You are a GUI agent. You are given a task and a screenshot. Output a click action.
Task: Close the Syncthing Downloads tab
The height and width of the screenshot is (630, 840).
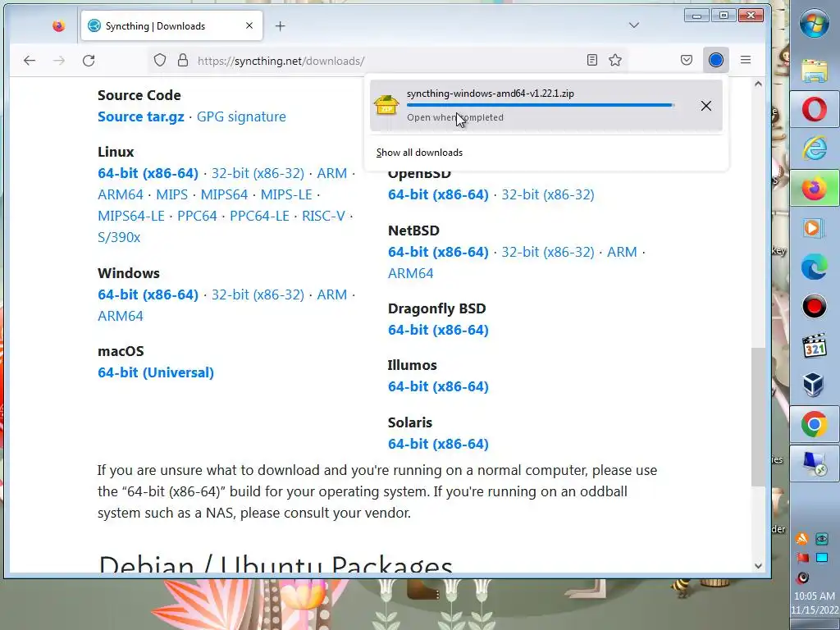pos(249,25)
